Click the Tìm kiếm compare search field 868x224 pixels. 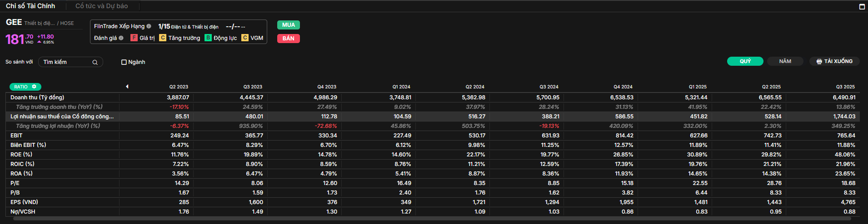(x=66, y=62)
